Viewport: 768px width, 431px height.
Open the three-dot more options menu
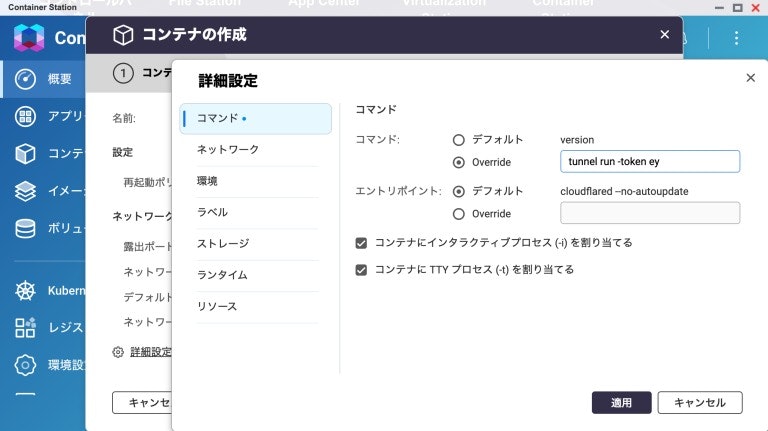point(736,38)
